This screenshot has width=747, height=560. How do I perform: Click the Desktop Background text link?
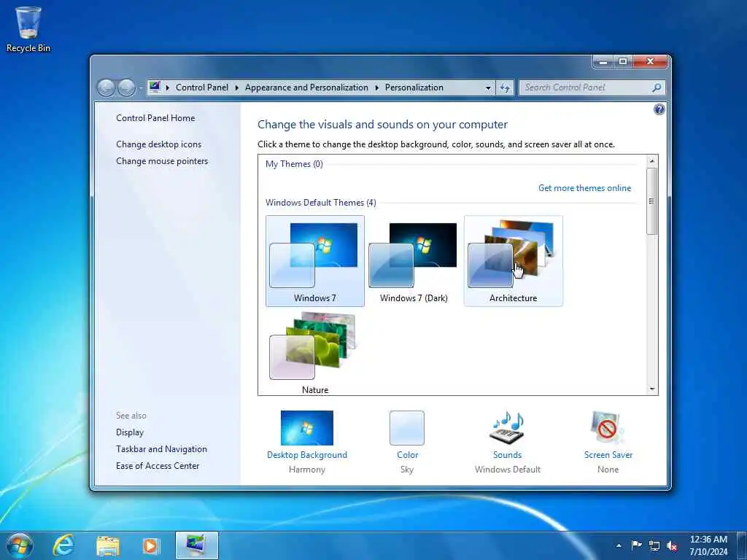(x=307, y=455)
